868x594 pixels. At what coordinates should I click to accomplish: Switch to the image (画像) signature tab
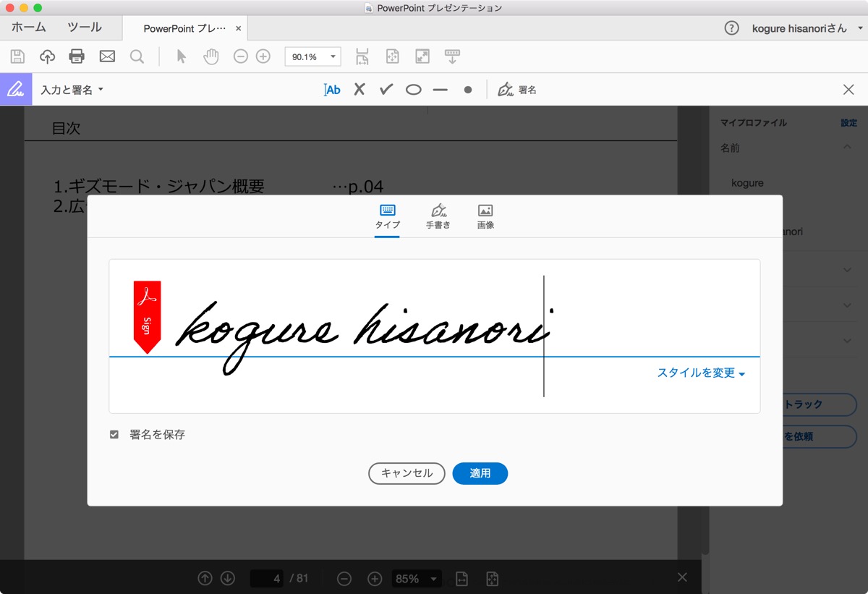pyautogui.click(x=485, y=216)
